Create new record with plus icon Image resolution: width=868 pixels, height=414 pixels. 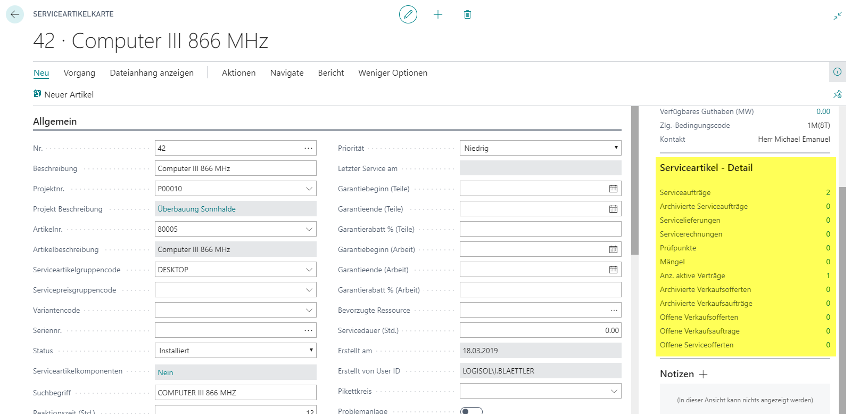(x=438, y=14)
